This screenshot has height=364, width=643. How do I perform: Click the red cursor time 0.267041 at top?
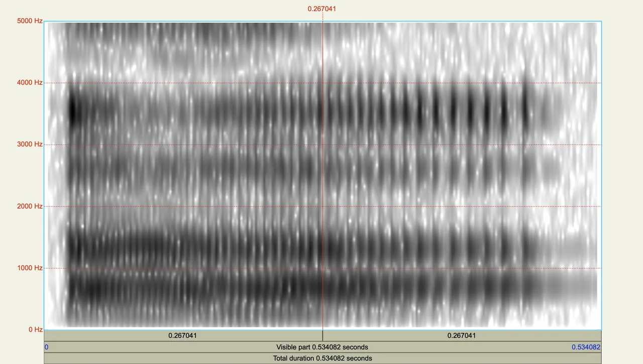pos(322,9)
